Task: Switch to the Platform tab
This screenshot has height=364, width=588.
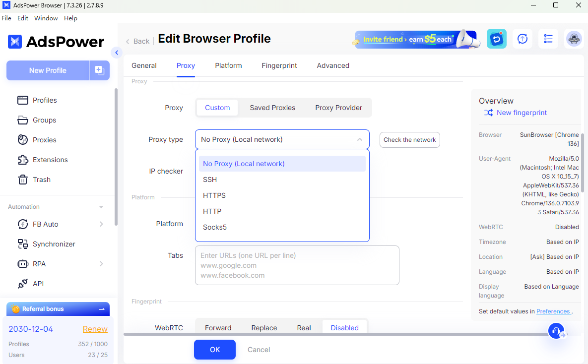Action: [228, 65]
